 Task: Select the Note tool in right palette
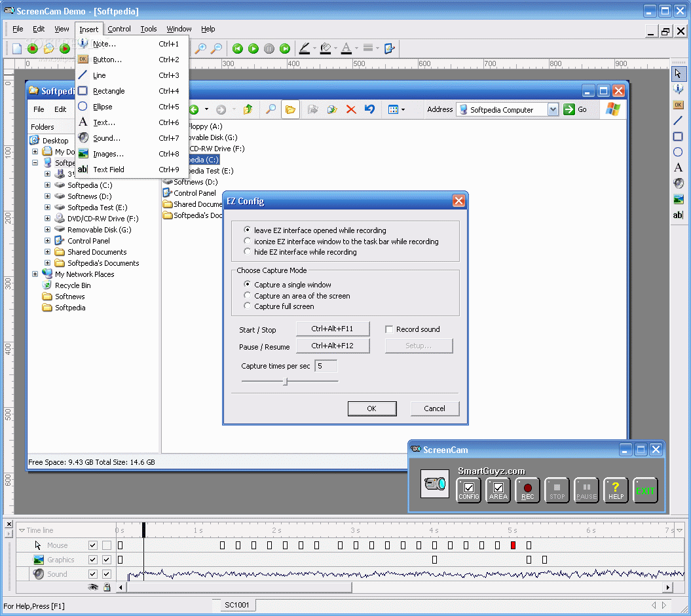point(678,89)
